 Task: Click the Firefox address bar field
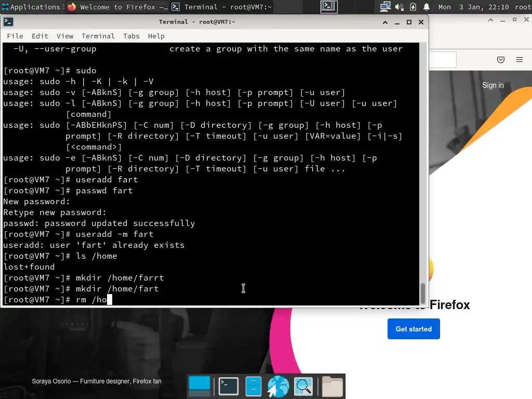(443, 60)
